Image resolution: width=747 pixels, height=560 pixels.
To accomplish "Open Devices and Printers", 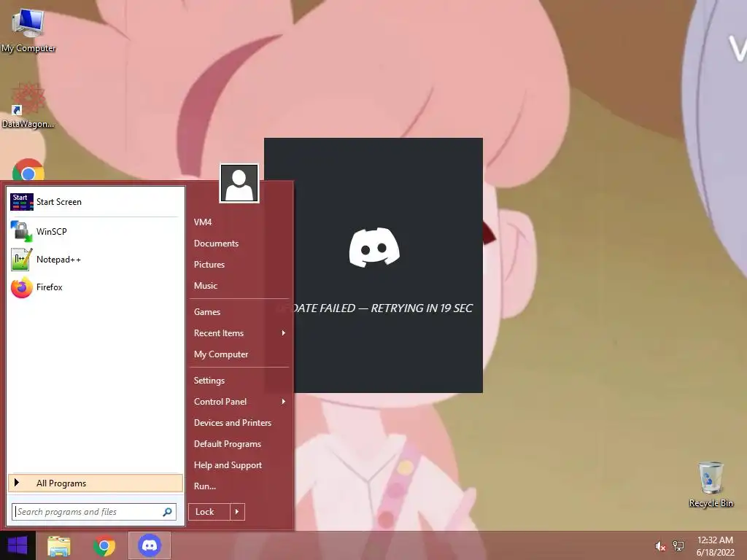I will [233, 423].
